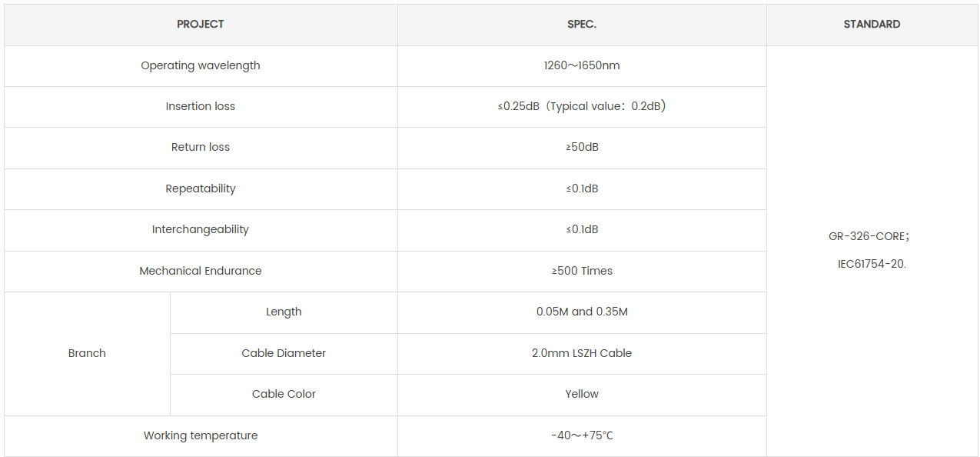Select the Branch group cell
This screenshot has width=980, height=457.
click(x=87, y=354)
